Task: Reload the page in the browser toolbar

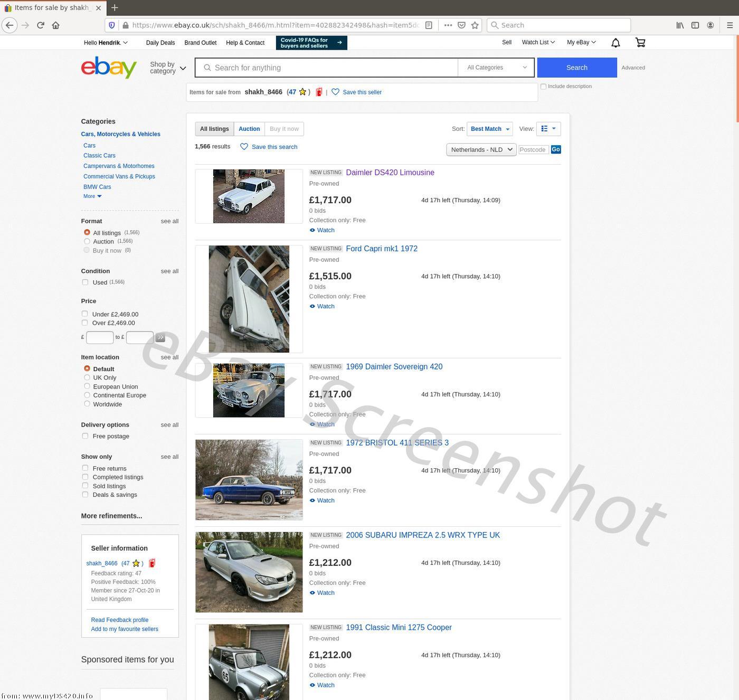Action: click(41, 25)
